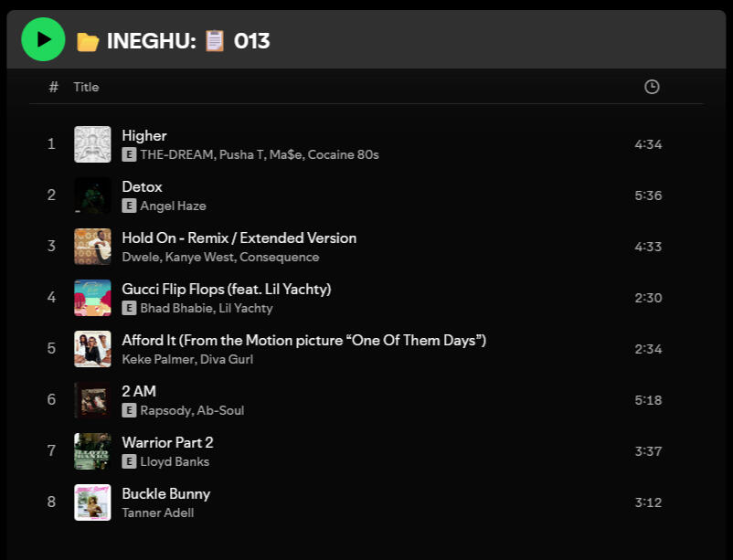Open artist Diva Gurl
Screen dimensions: 733x560
[227, 359]
